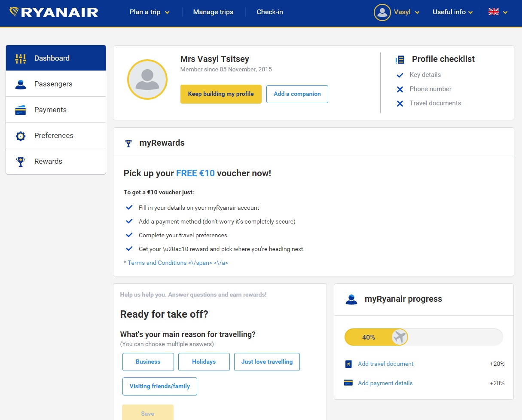Click the Phone number checklist item
522x420 pixels.
coord(430,89)
